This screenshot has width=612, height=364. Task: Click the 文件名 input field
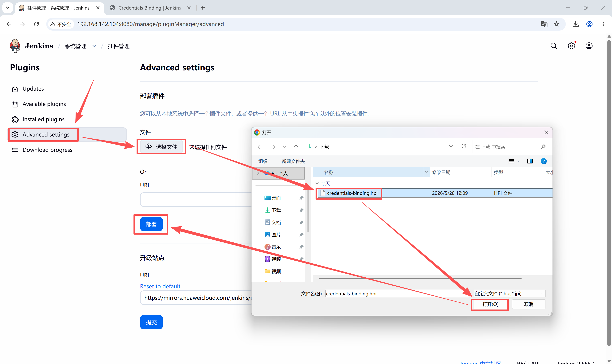click(x=397, y=294)
